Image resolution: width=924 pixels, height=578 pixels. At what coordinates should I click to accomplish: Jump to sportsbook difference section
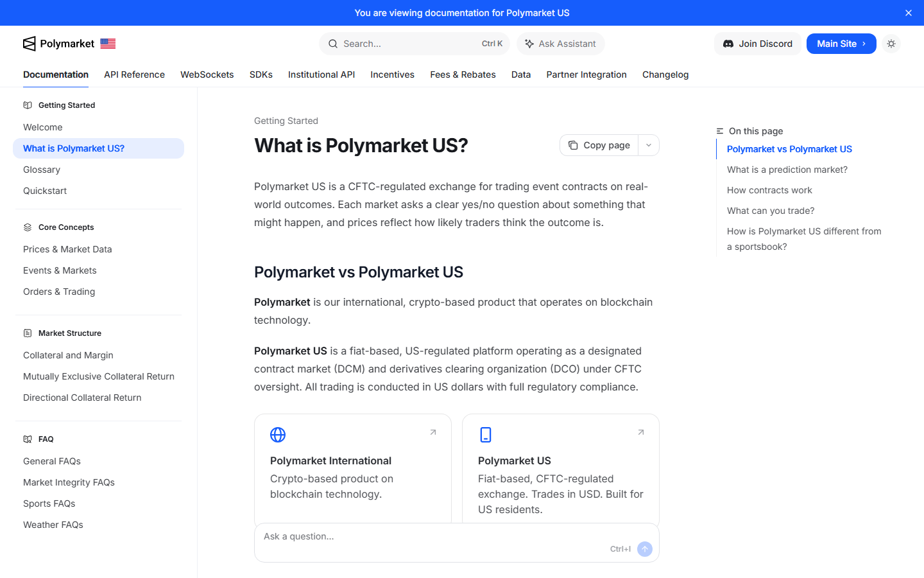[x=804, y=239]
